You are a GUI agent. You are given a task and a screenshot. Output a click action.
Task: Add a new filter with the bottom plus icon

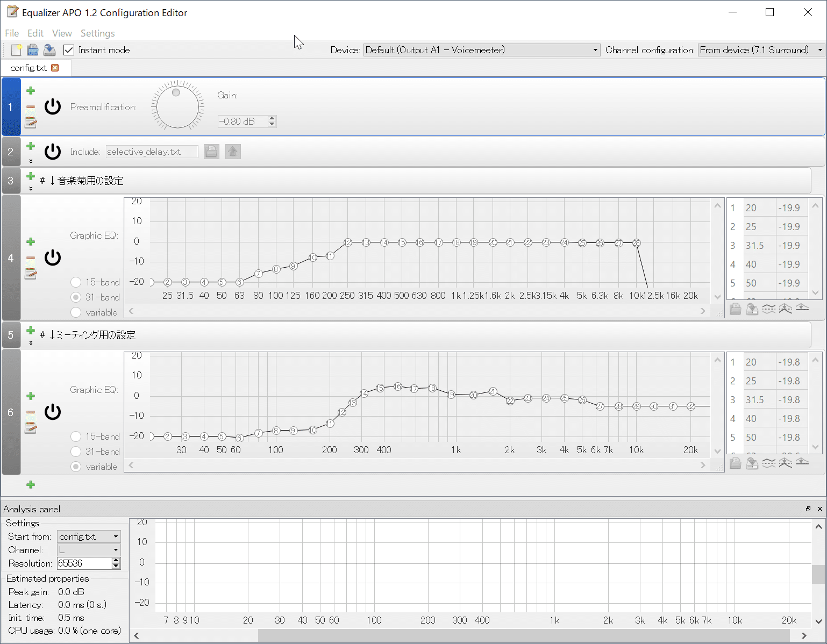[31, 485]
